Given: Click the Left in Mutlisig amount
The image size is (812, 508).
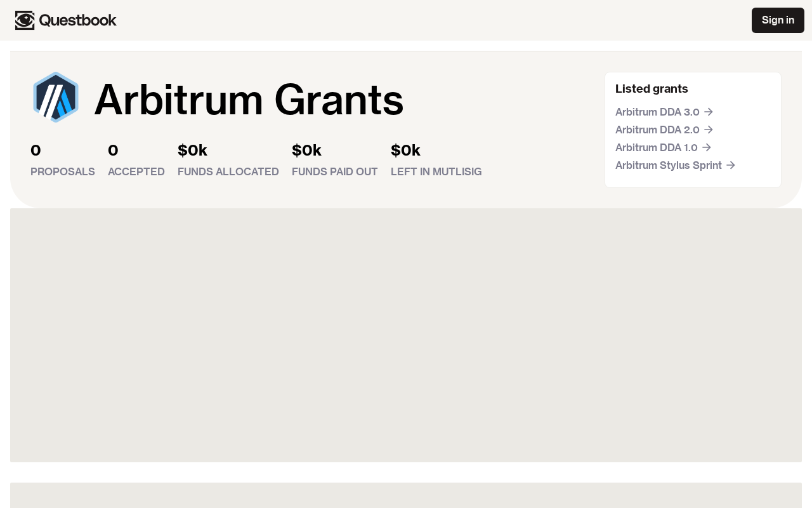Looking at the screenshot, I should (x=405, y=150).
